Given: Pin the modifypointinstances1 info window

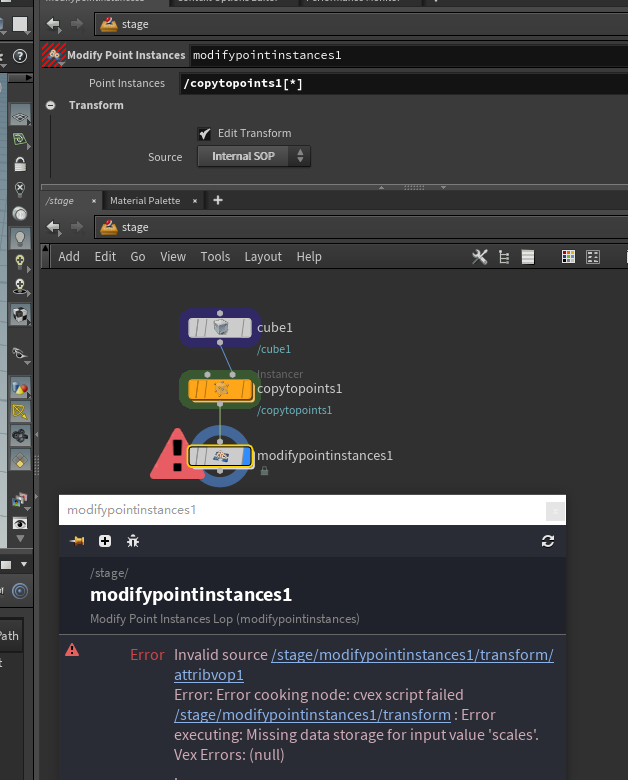Looking at the screenshot, I should click(x=78, y=541).
